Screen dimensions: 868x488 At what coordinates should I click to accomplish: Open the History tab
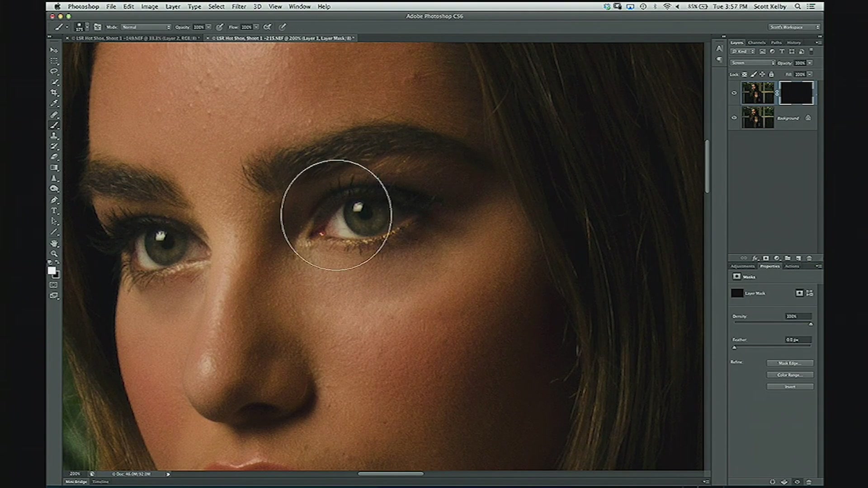[793, 42]
